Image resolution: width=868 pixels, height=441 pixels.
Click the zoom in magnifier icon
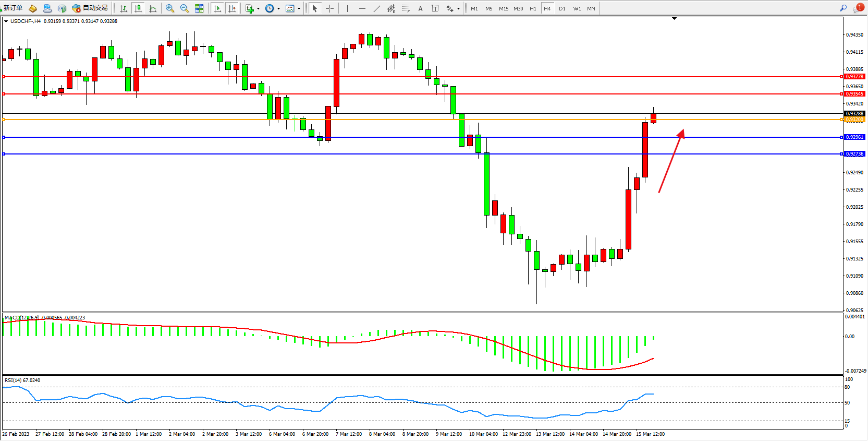coord(169,8)
